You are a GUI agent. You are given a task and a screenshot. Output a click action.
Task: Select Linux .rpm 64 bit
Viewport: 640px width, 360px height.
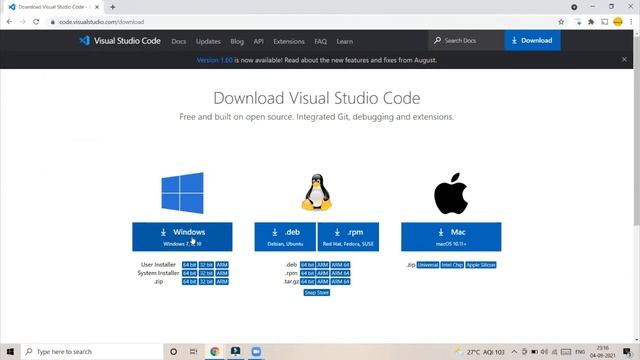(307, 273)
